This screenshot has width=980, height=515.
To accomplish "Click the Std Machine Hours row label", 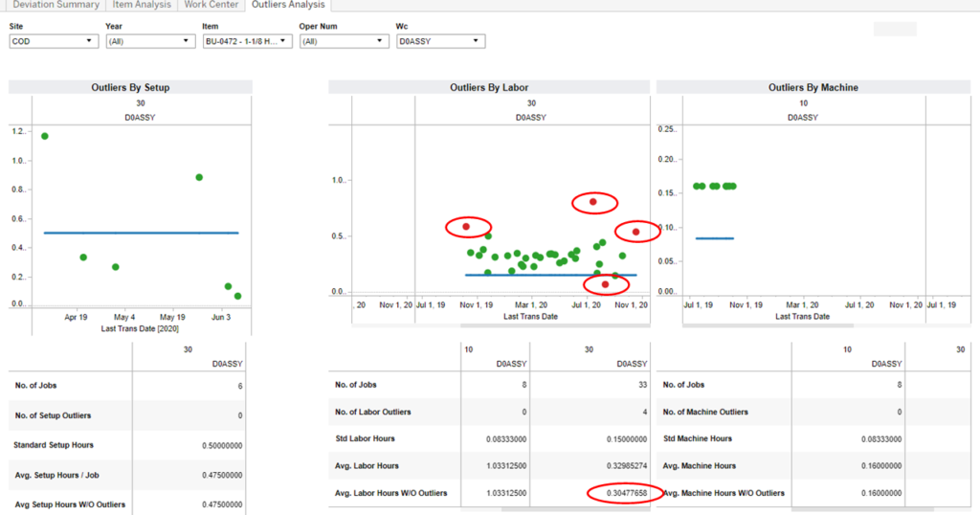I will click(698, 438).
